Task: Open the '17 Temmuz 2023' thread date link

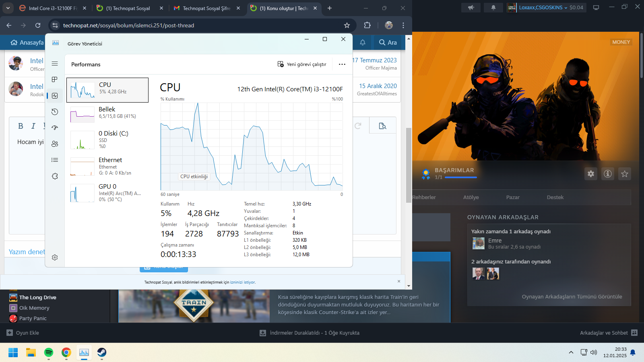Action: (374, 60)
